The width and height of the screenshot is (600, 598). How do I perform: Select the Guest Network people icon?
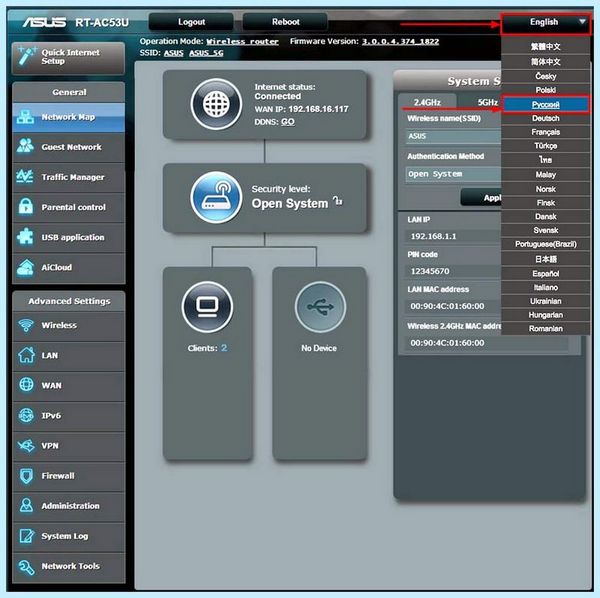click(25, 147)
